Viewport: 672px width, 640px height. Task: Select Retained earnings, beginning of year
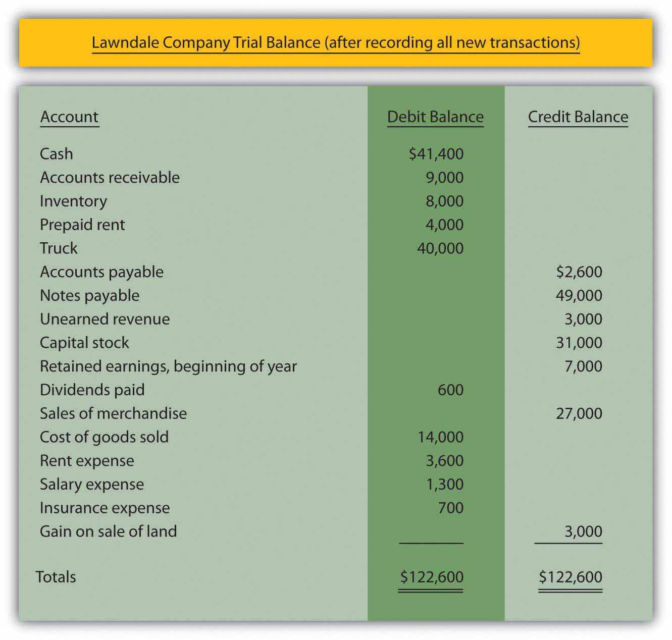(x=168, y=366)
